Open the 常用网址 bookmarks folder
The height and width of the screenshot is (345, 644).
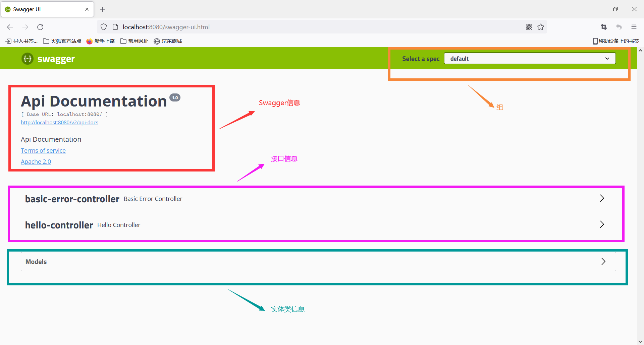[134, 41]
